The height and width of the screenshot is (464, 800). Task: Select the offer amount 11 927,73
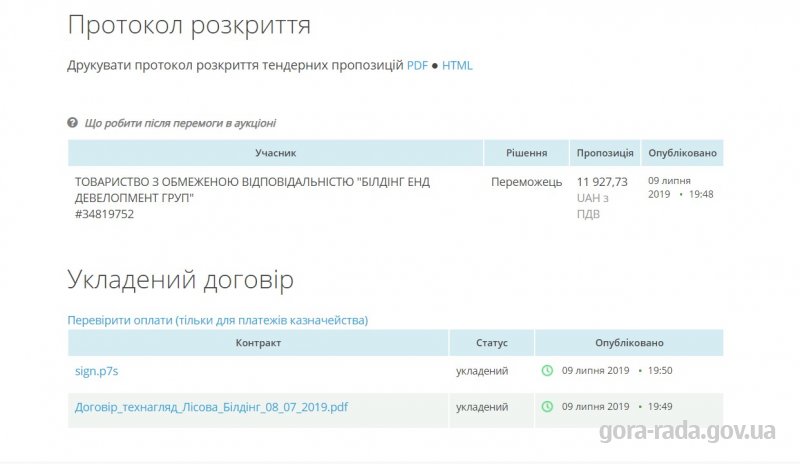click(x=602, y=182)
